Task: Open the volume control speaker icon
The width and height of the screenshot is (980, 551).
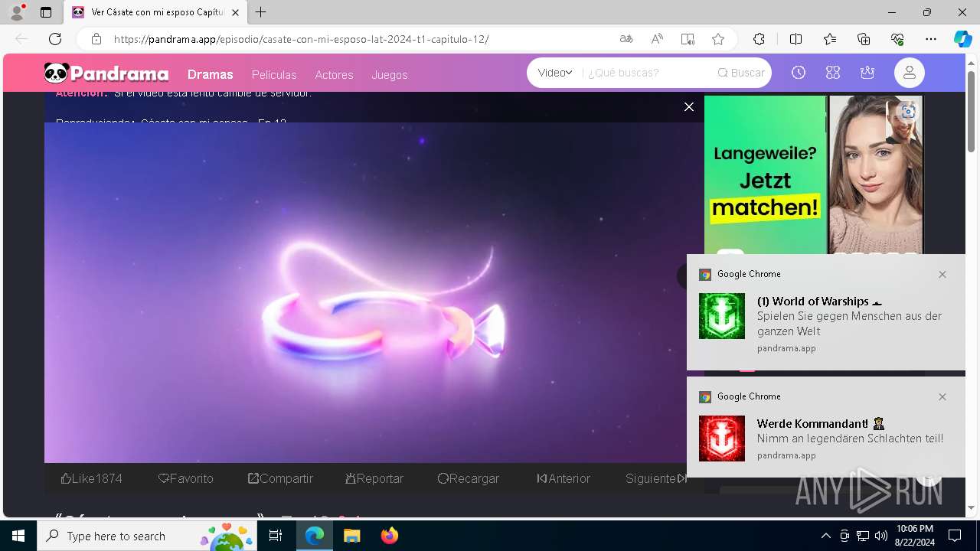Action: point(881,536)
